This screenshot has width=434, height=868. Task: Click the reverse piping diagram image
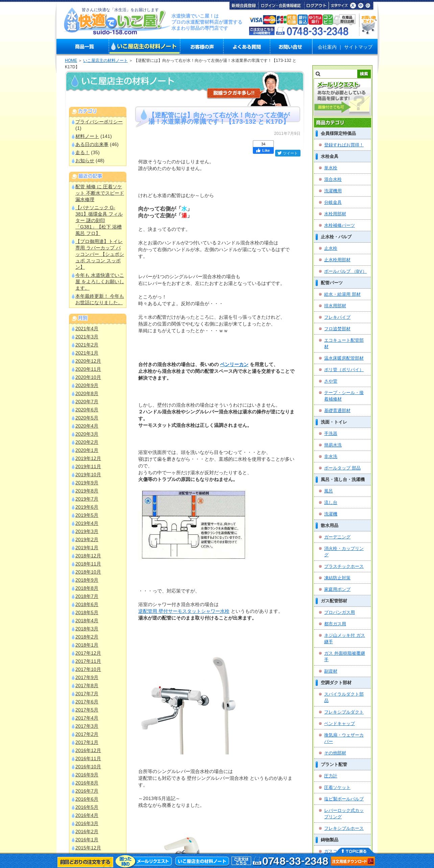(x=193, y=525)
